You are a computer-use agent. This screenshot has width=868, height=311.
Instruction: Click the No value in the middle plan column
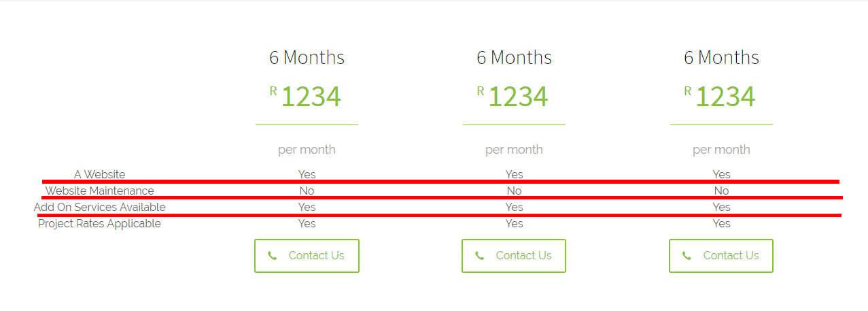coord(514,191)
